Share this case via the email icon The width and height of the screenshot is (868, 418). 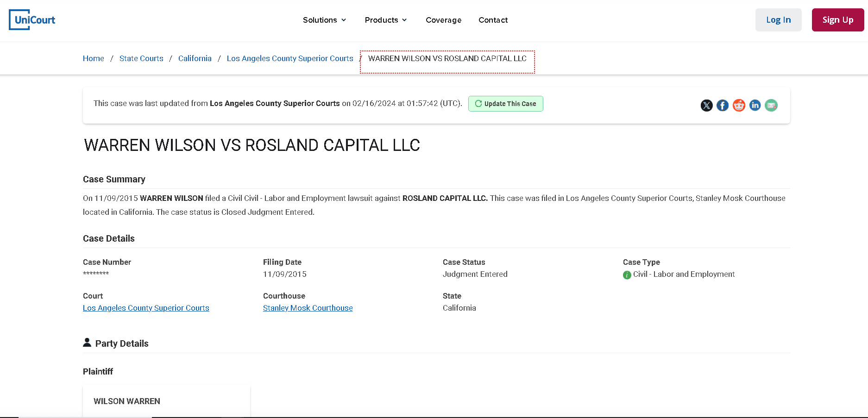[771, 106]
